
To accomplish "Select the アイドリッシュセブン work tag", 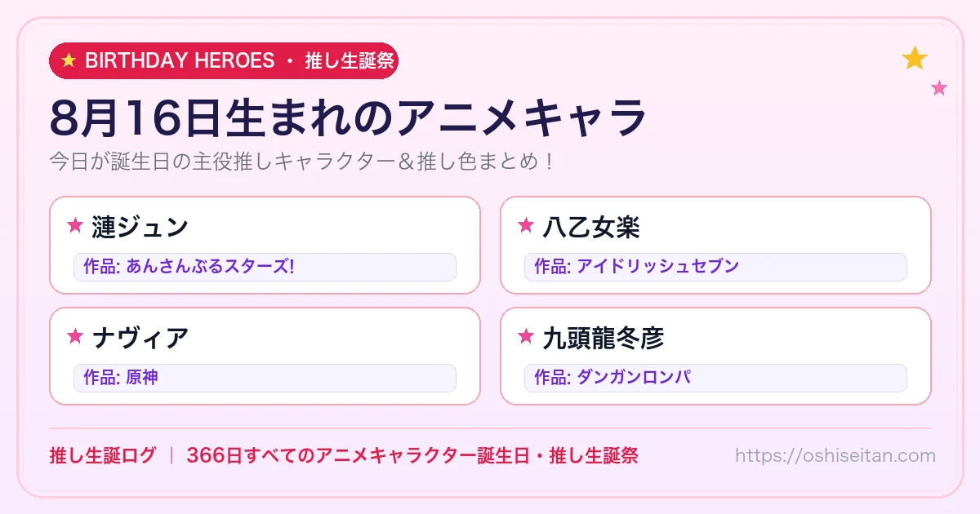I will [x=715, y=267].
